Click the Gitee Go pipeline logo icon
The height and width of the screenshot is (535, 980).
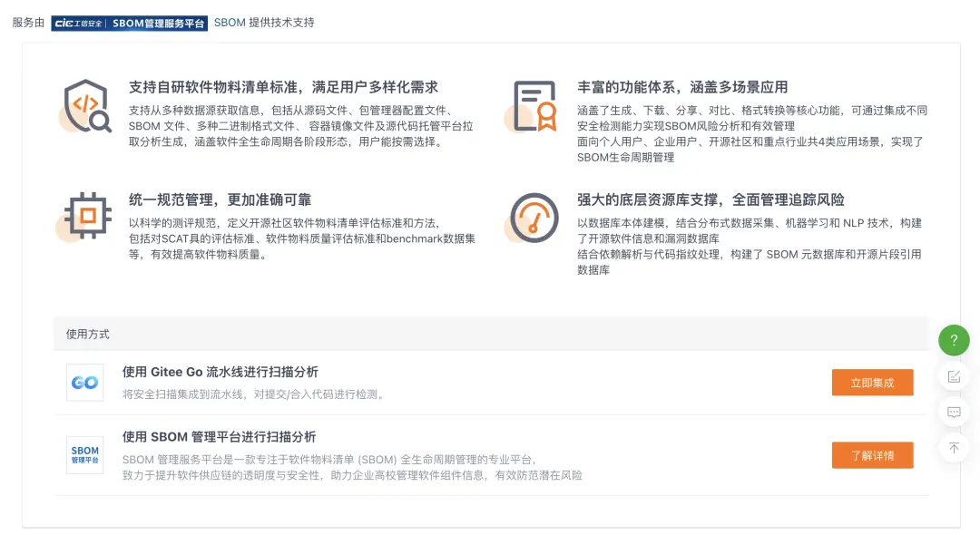click(85, 382)
